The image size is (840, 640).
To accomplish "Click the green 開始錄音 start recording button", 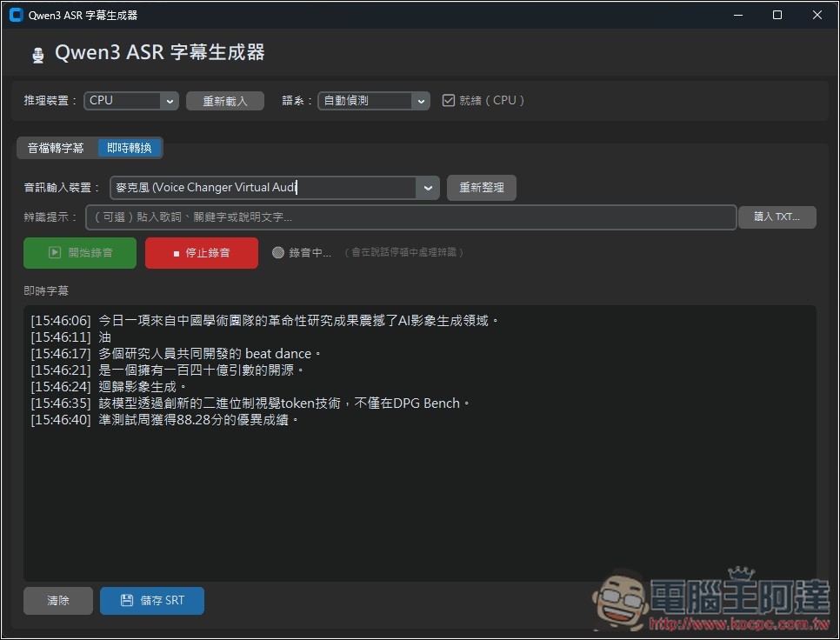I will click(80, 253).
